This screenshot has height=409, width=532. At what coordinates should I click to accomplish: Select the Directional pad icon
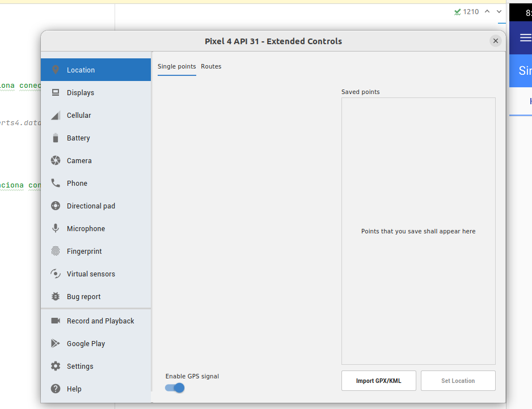point(55,206)
